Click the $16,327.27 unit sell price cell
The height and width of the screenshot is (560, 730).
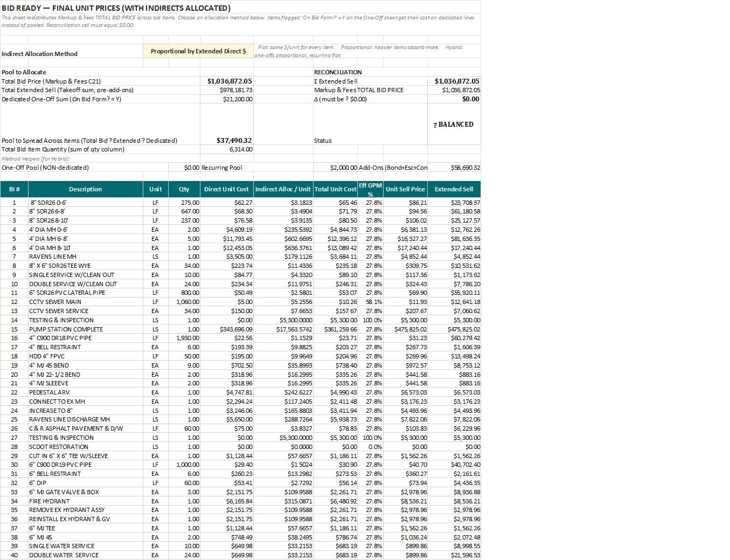pyautogui.click(x=405, y=239)
